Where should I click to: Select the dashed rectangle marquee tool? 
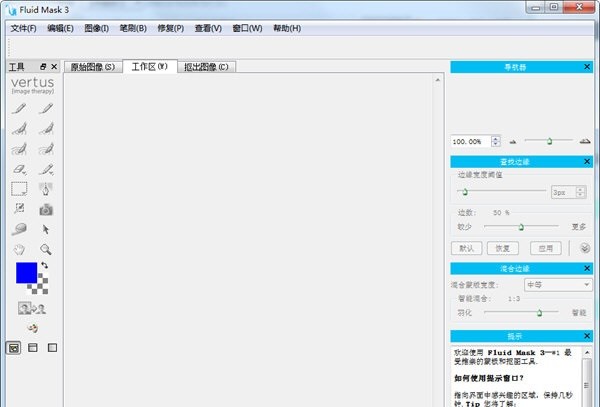[19, 189]
